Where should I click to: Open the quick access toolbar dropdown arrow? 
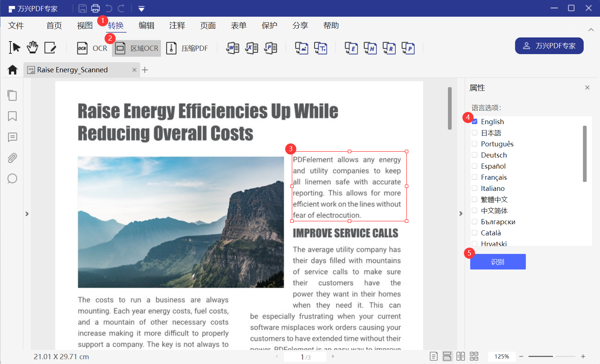pyautogui.click(x=141, y=9)
